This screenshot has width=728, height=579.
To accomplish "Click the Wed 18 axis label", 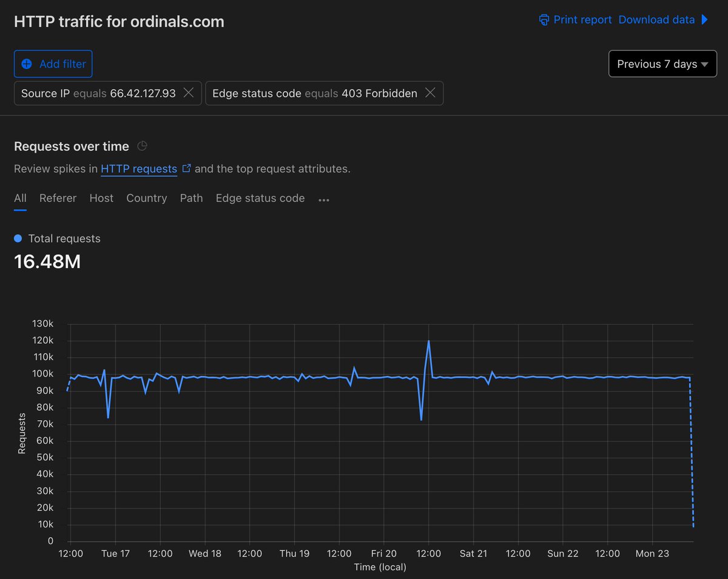I will [x=205, y=554].
